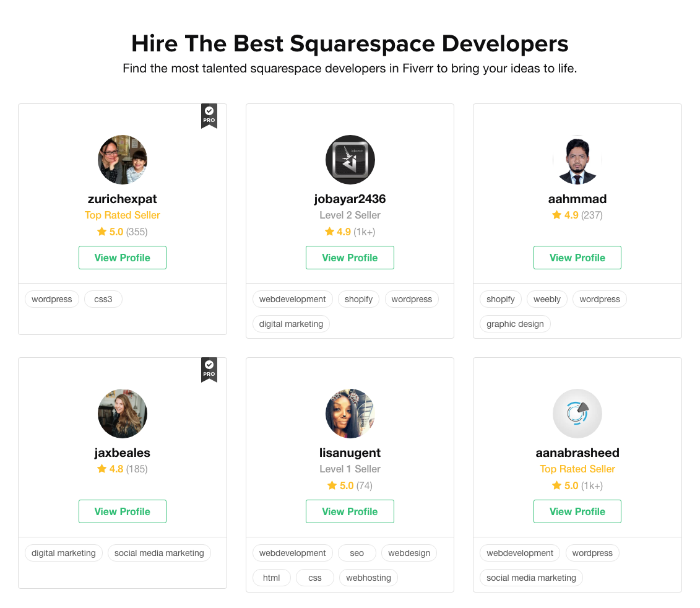
Task: Click the star rating icon for lisanugent
Action: click(332, 485)
